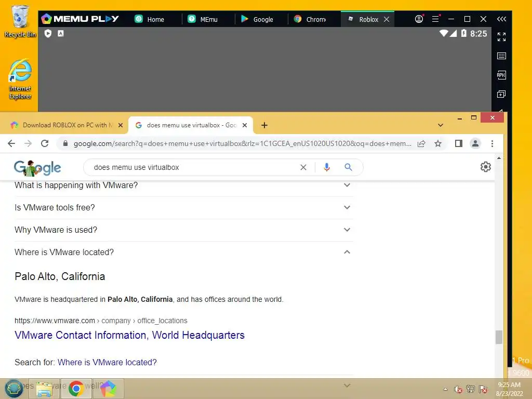
Task: Click the Google logo doodle
Action: [37, 168]
